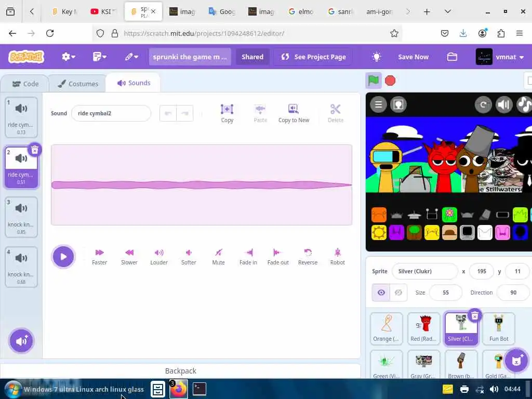Click the Shared button
This screenshot has height=399, width=532.
[x=252, y=57]
